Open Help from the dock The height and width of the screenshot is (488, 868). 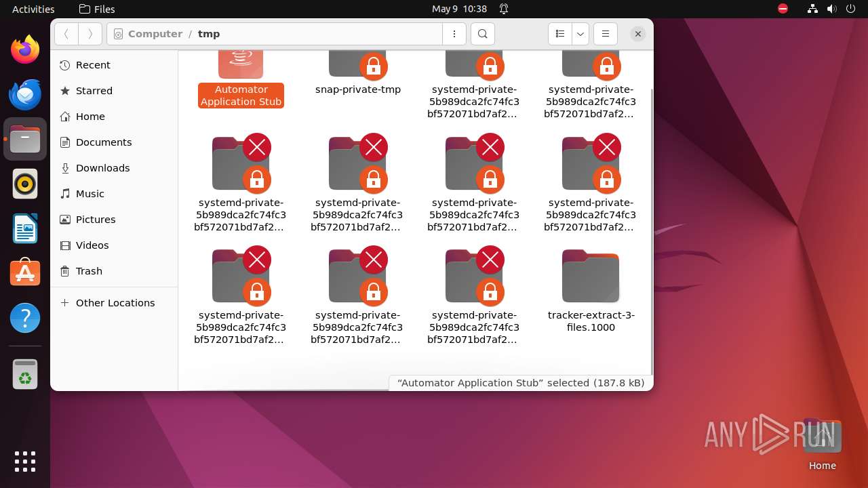point(25,318)
